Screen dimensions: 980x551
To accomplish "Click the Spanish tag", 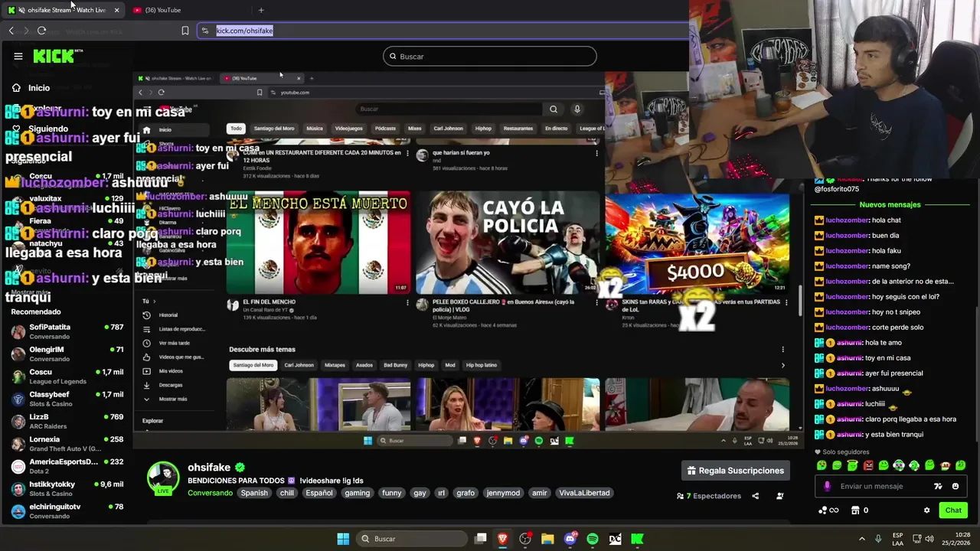I will point(254,493).
